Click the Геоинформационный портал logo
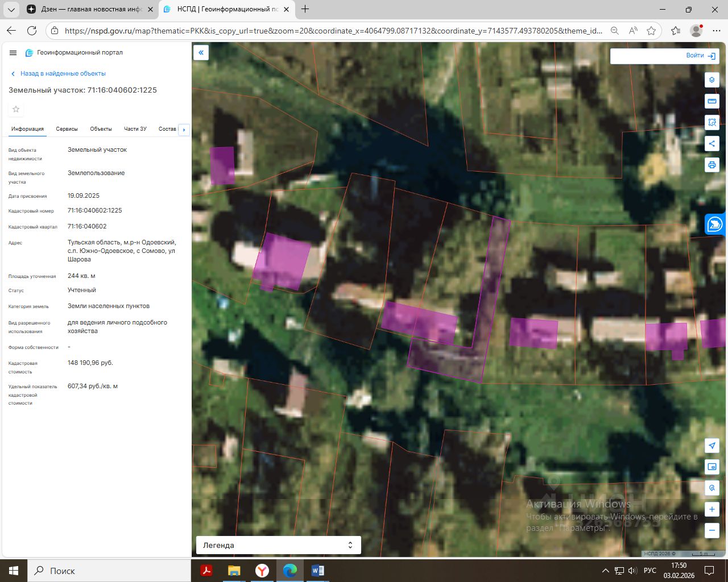The image size is (728, 582). (74, 53)
